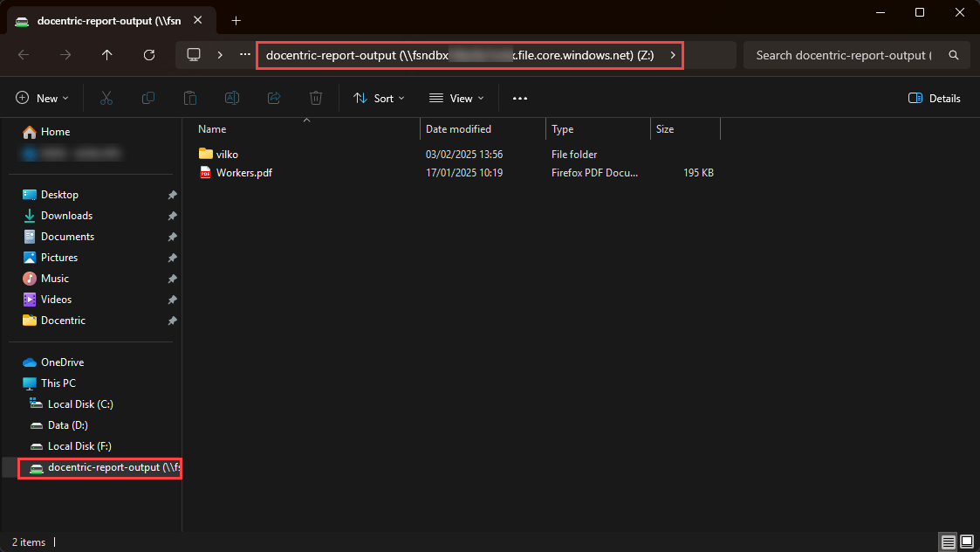Close the docentric-report-output tab
This screenshot has height=552, width=980.
click(x=197, y=20)
